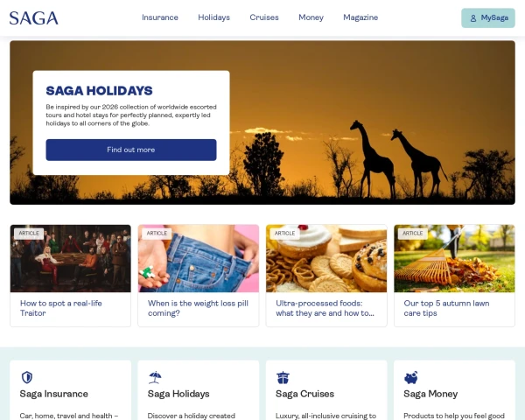Viewport: 525px width, 420px height.
Task: Click the autumn leaves rake thumbnail
Action: click(454, 259)
